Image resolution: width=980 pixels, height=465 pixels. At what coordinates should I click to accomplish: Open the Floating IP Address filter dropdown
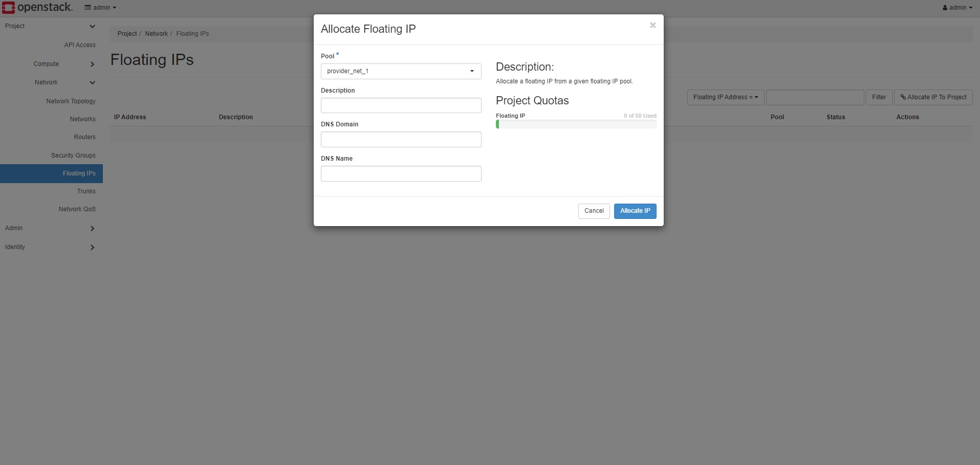tap(725, 97)
